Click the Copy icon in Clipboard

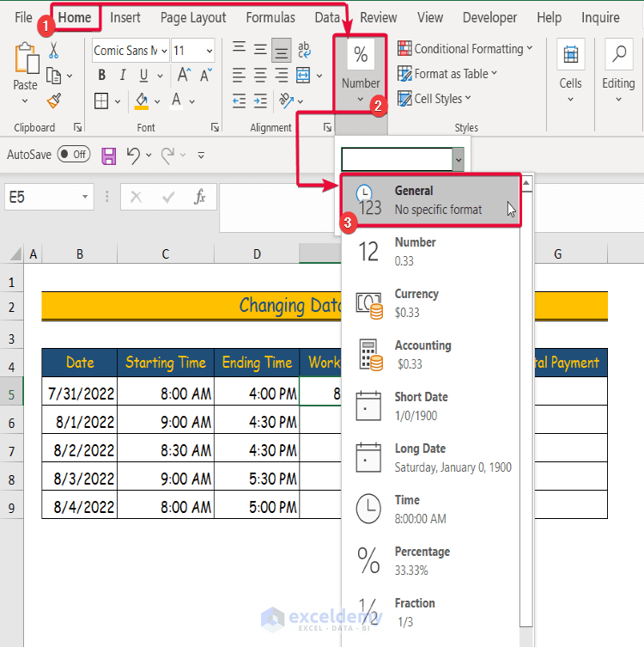click(x=53, y=76)
